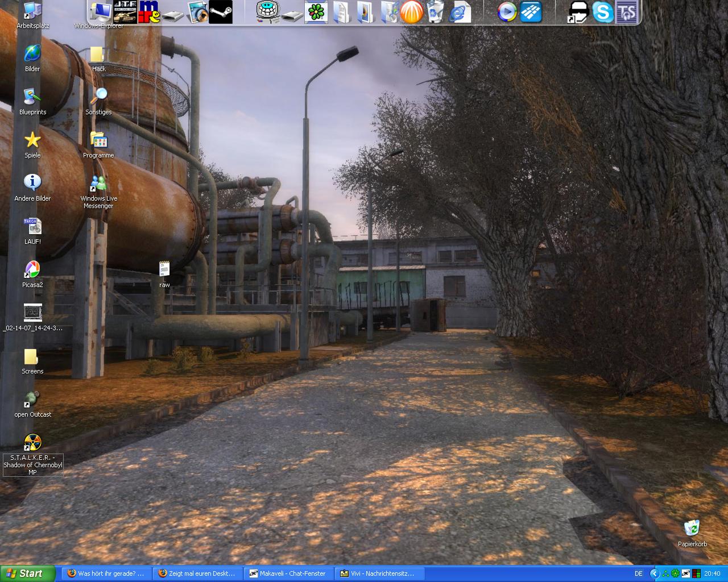
Task: Click the red-green meter tray icon
Action: coord(696,573)
